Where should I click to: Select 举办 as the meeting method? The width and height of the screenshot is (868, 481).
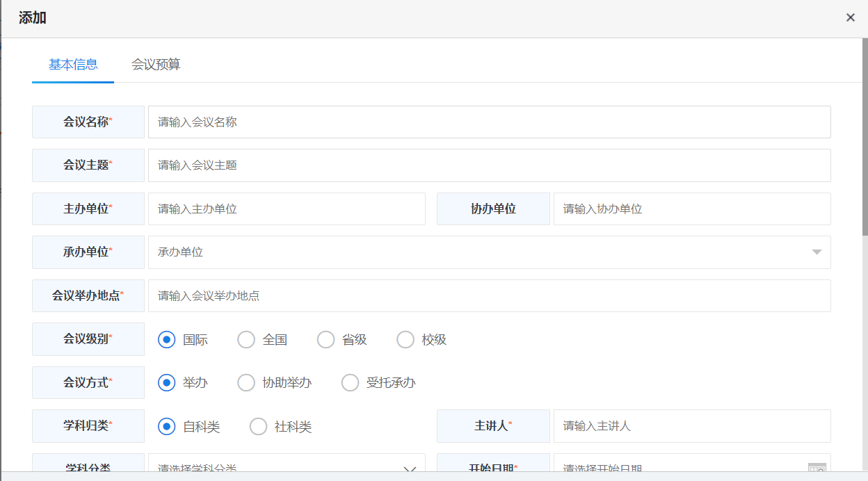pos(167,383)
